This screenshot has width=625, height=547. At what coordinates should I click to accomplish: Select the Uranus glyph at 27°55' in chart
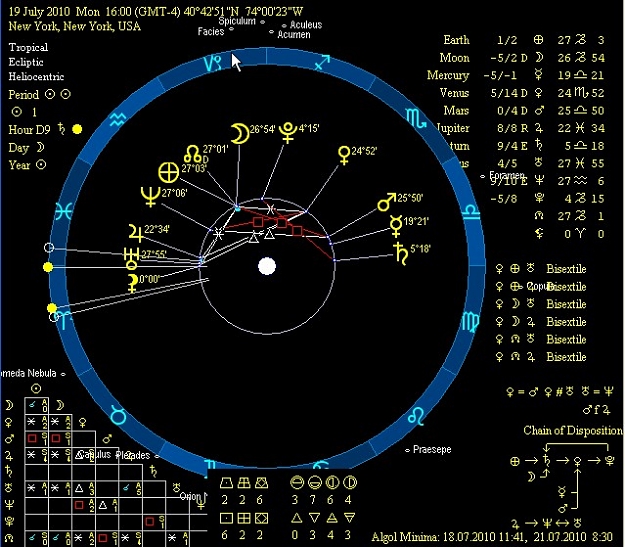pyautogui.click(x=132, y=258)
